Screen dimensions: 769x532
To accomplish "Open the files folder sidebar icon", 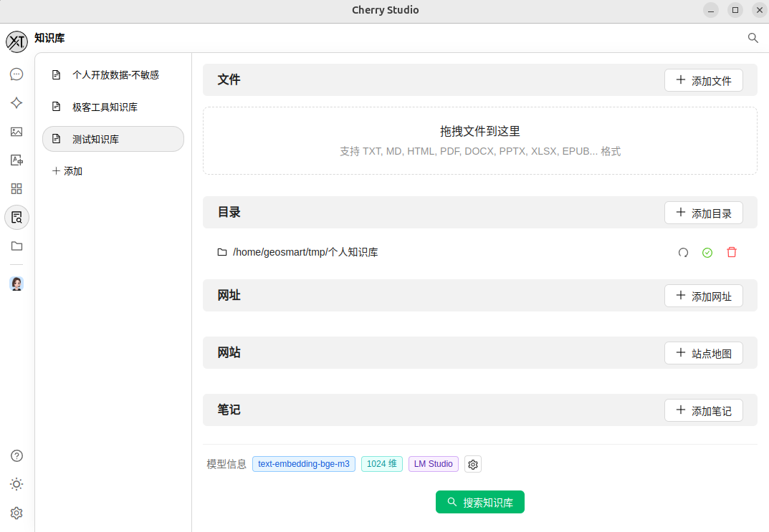I will [16, 246].
